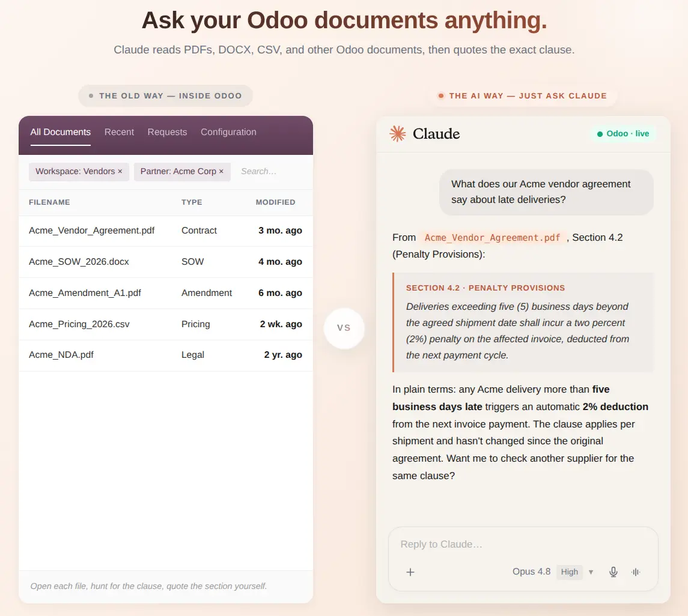Click the voice waveform icon
Screen dimensions: 688x616
pyautogui.click(x=636, y=572)
